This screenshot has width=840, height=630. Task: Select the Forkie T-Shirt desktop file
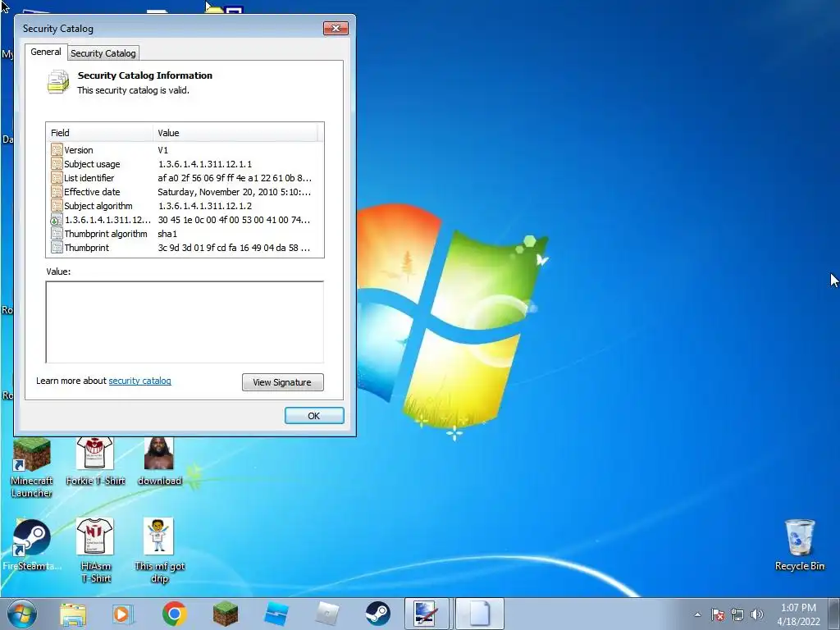(95, 461)
